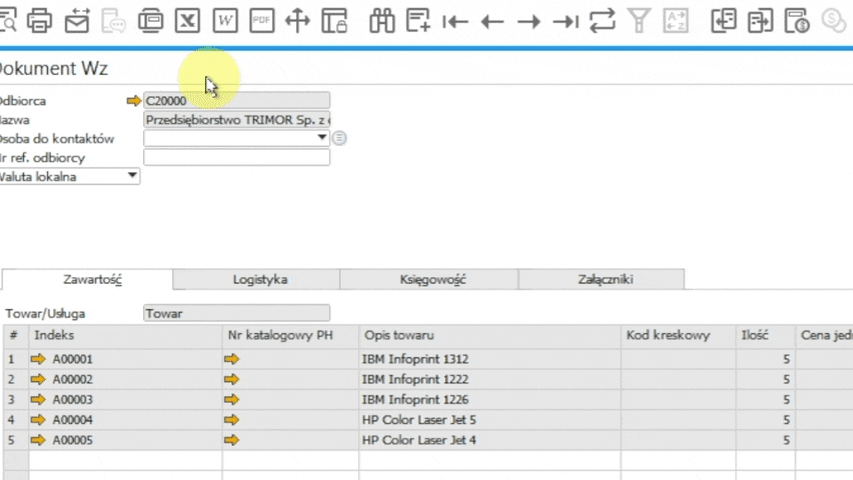Go to previous record
This screenshot has height=480, width=853.
tap(492, 22)
